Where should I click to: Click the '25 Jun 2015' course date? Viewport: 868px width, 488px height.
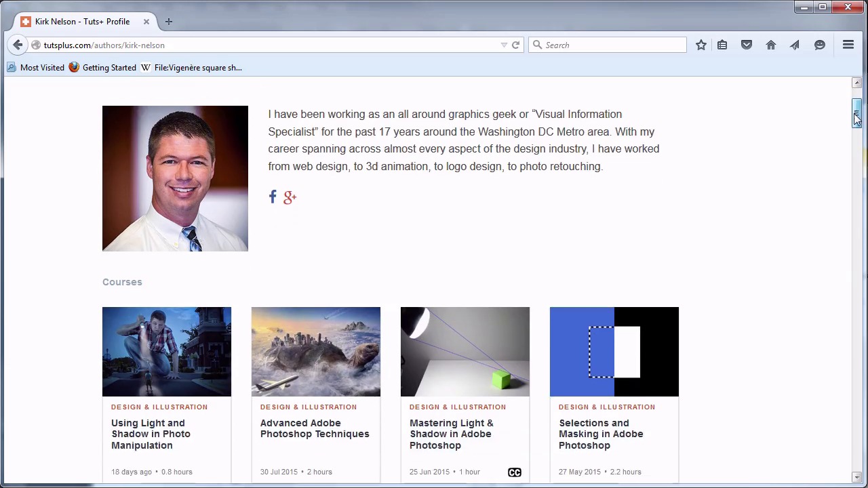pos(429,472)
